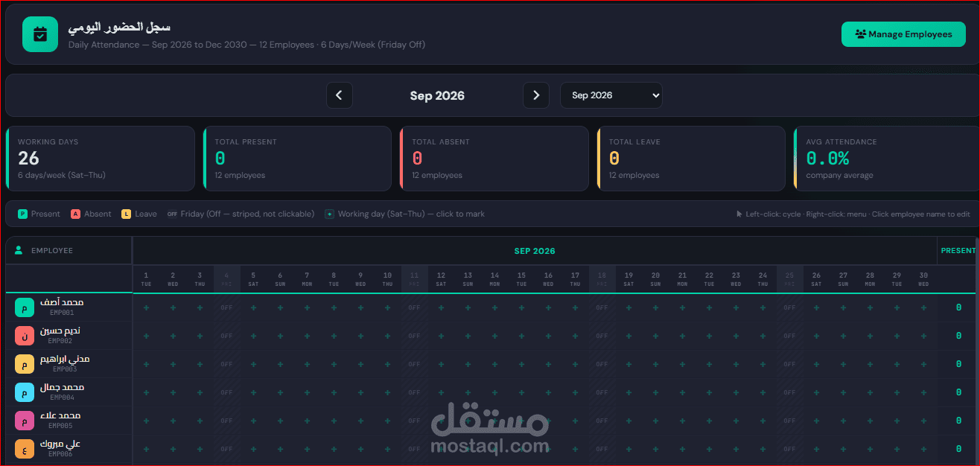
Task: Click the AVG ATTENDANCE 0.0% value
Action: [x=827, y=159]
